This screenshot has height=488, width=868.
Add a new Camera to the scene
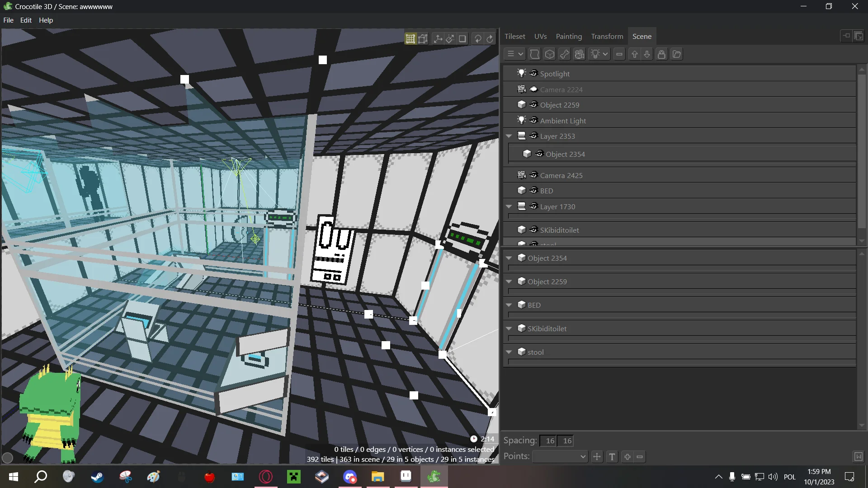pyautogui.click(x=580, y=54)
